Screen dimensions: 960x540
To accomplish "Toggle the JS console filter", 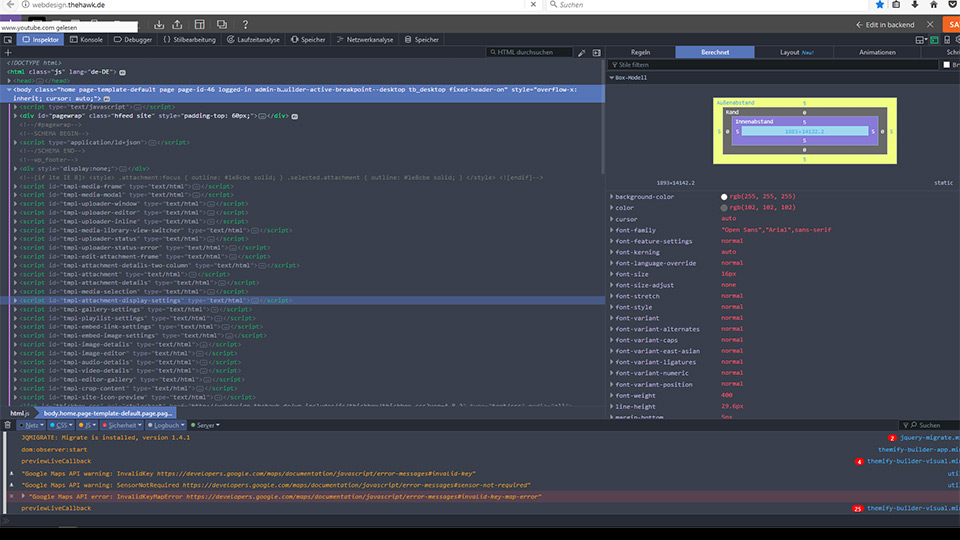I will 87,425.
